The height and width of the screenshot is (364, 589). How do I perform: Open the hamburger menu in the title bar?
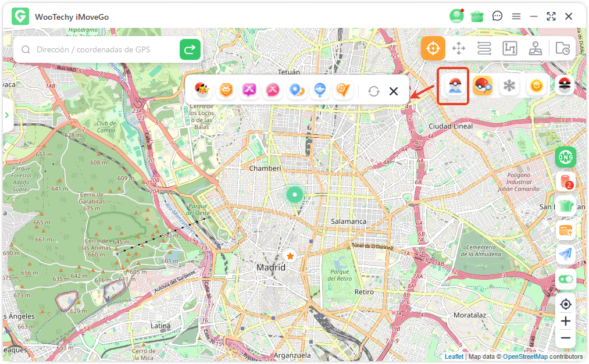click(x=516, y=16)
